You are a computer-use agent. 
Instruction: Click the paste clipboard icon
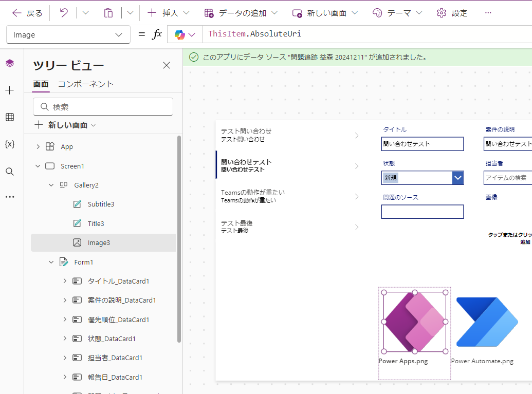108,13
